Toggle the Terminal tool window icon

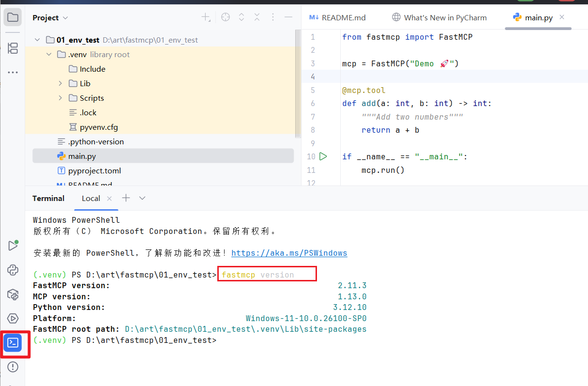click(x=13, y=343)
